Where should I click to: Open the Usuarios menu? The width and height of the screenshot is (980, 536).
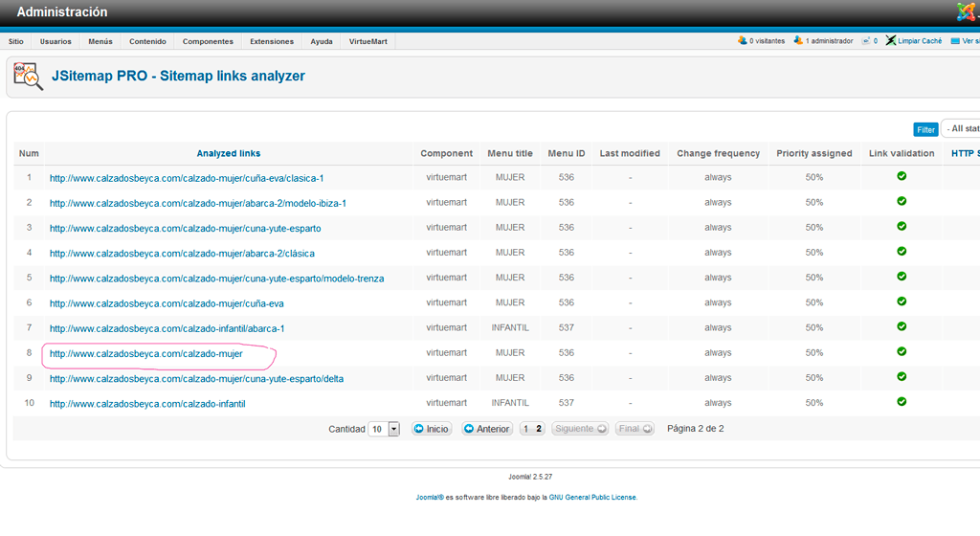56,41
